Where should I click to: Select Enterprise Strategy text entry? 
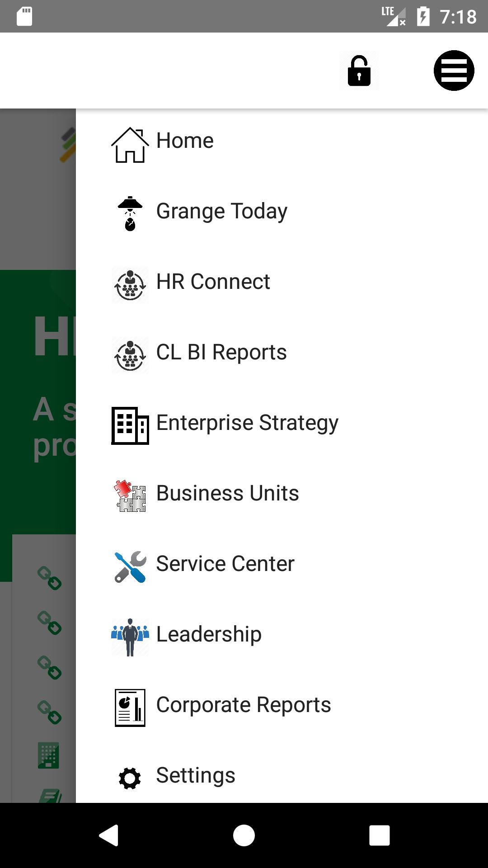point(247,423)
